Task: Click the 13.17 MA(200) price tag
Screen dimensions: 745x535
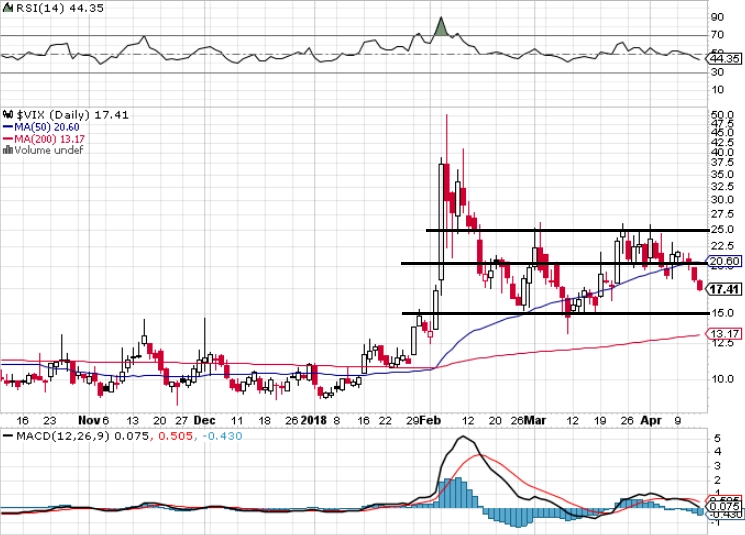Action: point(725,334)
